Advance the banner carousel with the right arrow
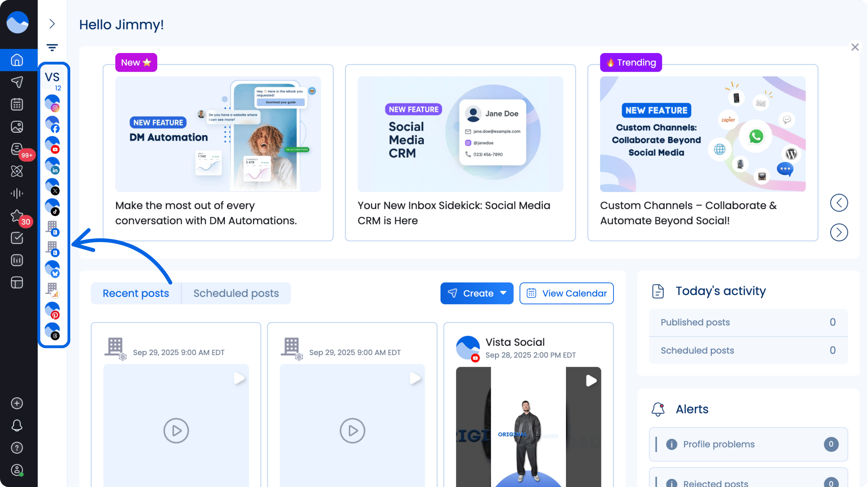This screenshot has height=487, width=868. tap(839, 232)
